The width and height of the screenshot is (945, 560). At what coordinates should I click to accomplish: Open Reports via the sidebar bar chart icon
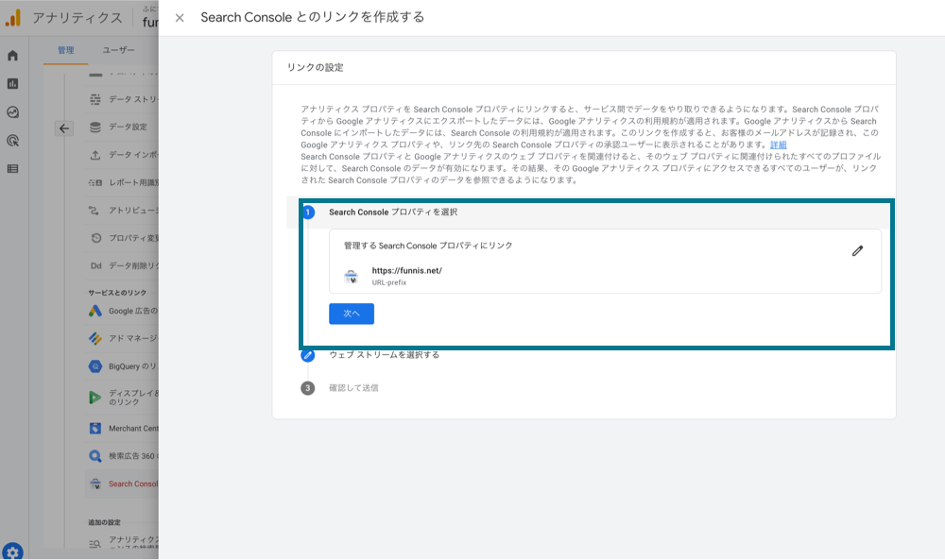(x=12, y=84)
